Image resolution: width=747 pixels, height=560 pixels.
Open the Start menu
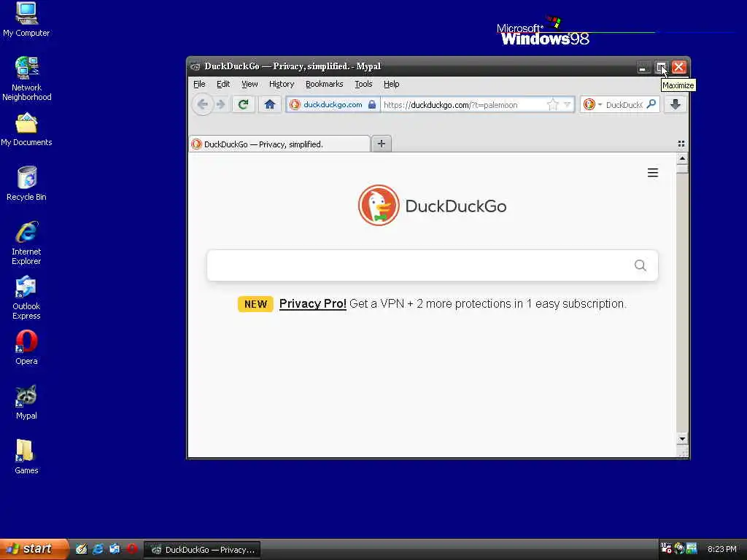(34, 549)
